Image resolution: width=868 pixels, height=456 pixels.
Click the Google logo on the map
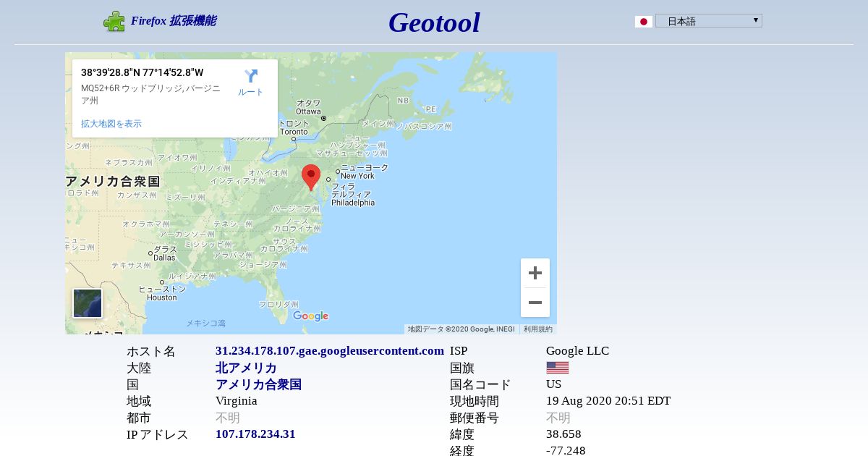tap(311, 316)
